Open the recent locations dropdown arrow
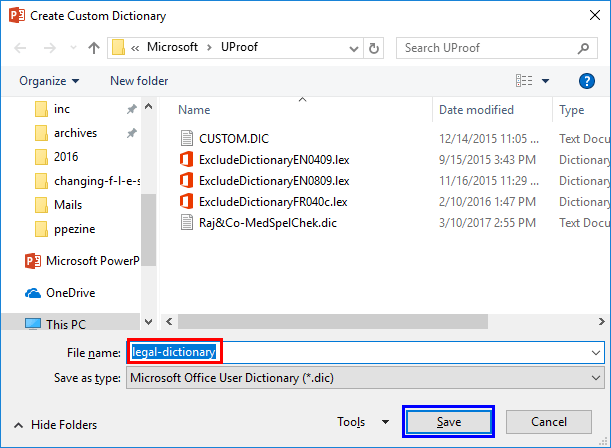 tap(73, 48)
